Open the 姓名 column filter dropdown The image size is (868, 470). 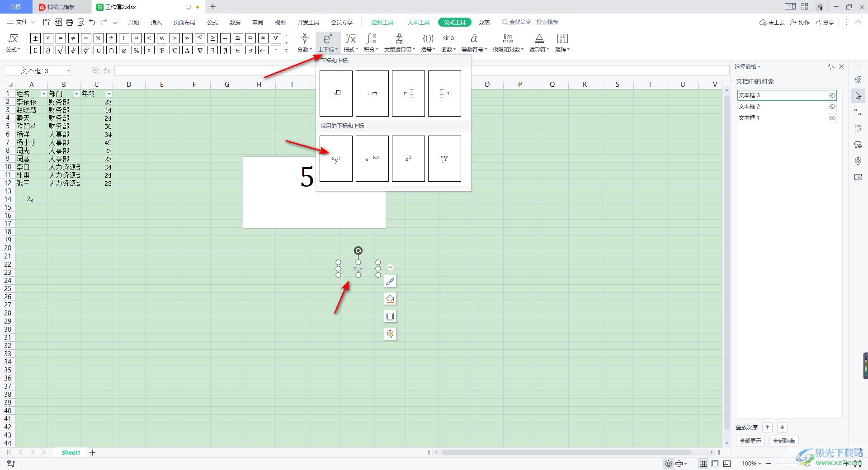point(44,94)
